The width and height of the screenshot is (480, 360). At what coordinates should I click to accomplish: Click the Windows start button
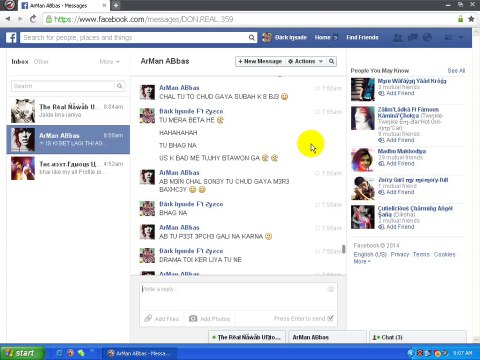pyautogui.click(x=22, y=353)
